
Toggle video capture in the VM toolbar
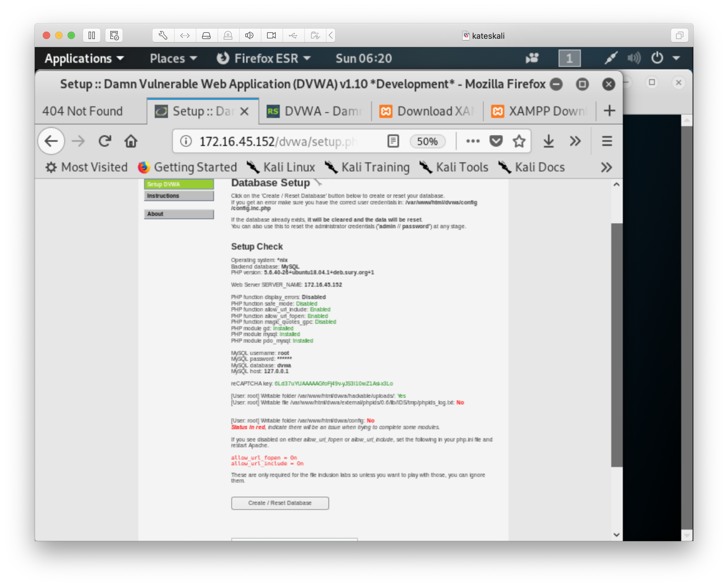(x=271, y=35)
